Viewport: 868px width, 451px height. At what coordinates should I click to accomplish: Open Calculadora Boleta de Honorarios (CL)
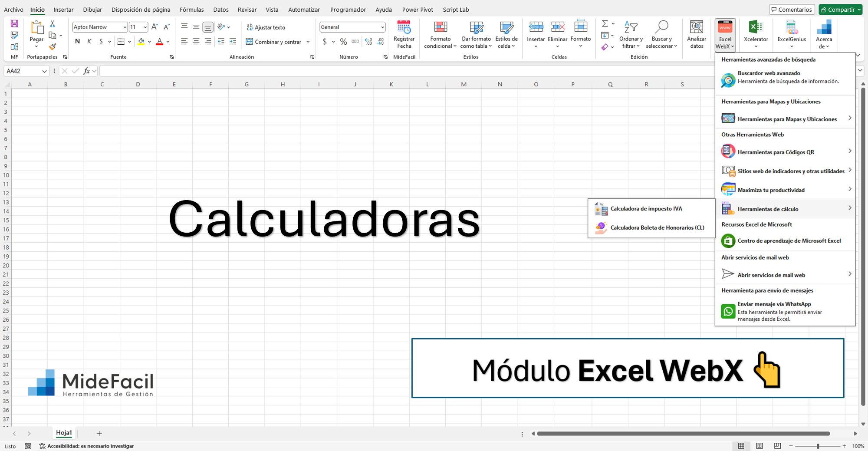click(x=651, y=227)
